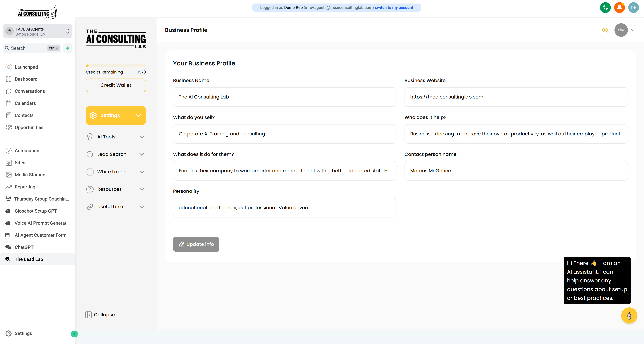Expand the Lead Search menu
The image size is (644, 344).
(x=116, y=154)
